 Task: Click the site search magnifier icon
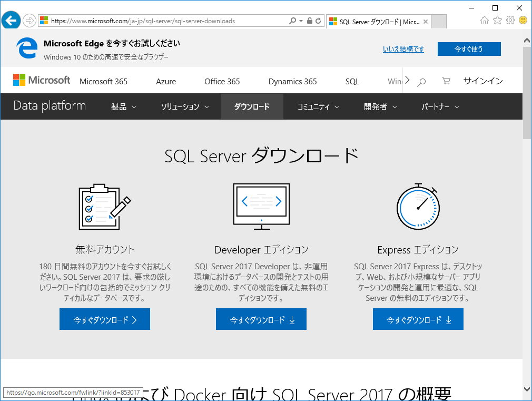421,82
